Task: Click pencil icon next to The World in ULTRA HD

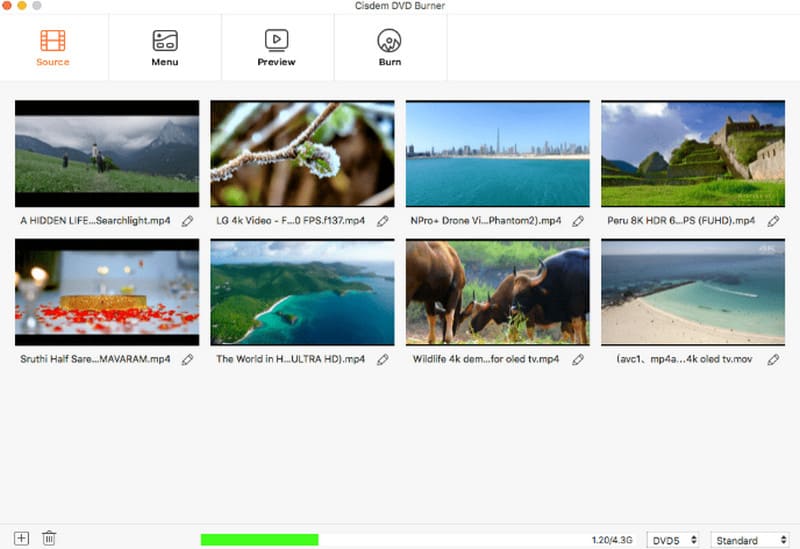Action: (383, 359)
